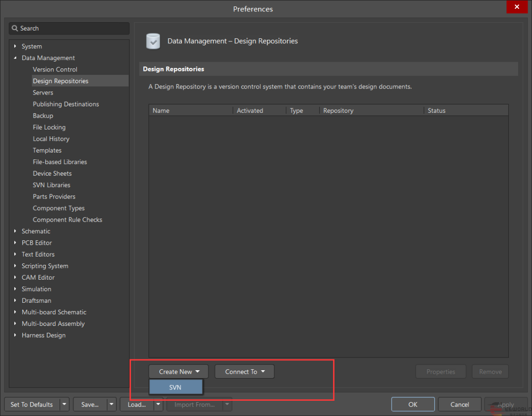This screenshot has width=532, height=416.
Task: Open Publishing Destinations settings
Action: [66, 104]
